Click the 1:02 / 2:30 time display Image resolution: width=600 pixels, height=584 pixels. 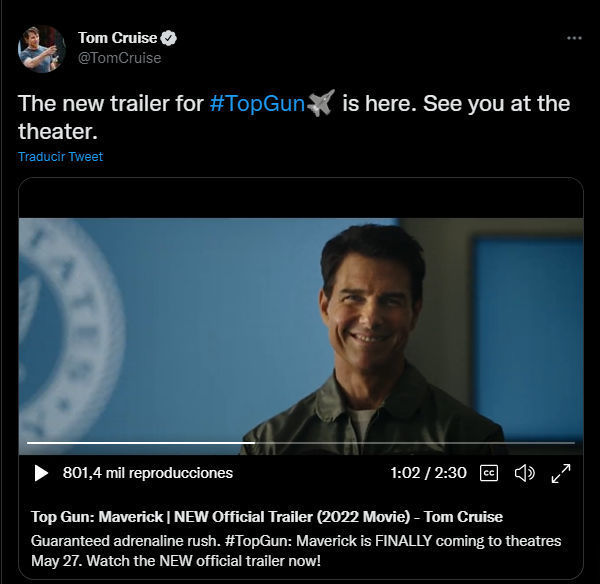click(428, 473)
